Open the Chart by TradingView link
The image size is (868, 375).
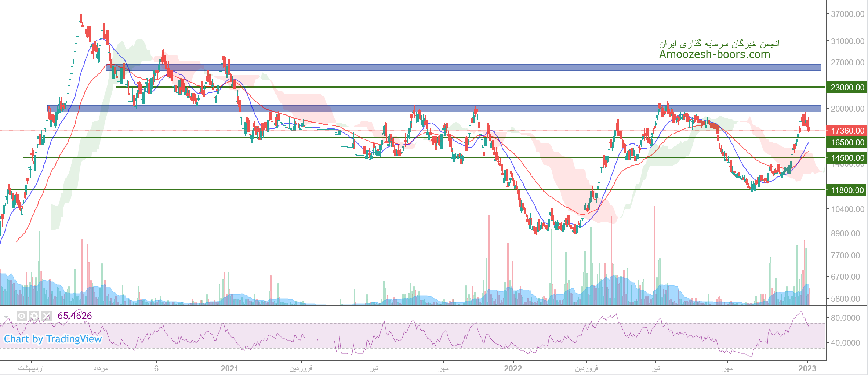click(52, 339)
